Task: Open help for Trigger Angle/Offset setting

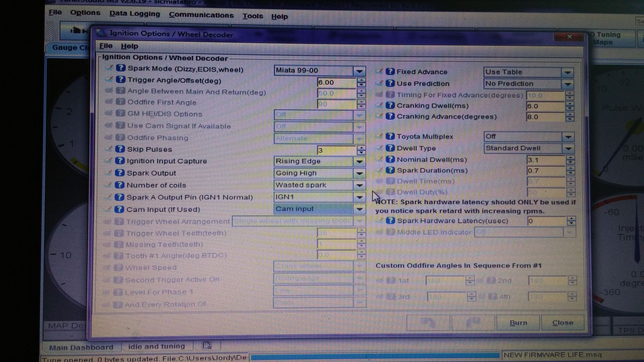Action: pos(120,79)
